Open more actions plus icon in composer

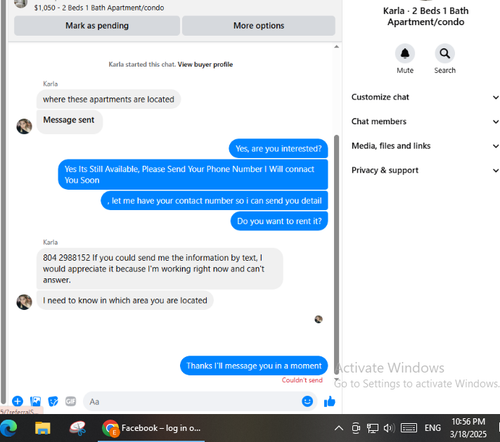click(x=18, y=401)
